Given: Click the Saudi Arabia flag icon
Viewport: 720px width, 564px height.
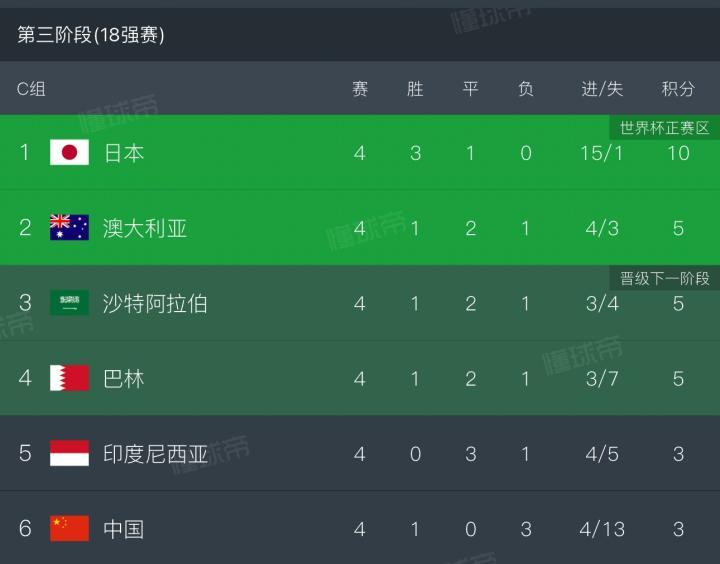Looking at the screenshot, I should coord(69,303).
